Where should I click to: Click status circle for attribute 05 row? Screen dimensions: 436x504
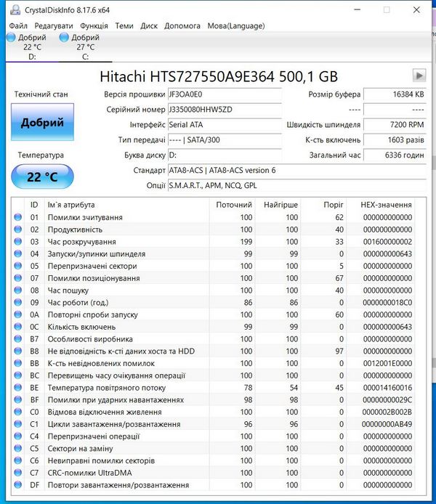pyautogui.click(x=18, y=266)
